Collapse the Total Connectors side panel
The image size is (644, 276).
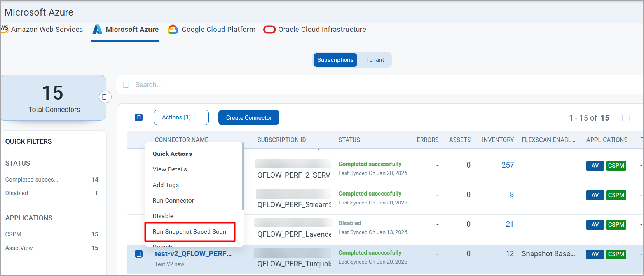[x=104, y=97]
